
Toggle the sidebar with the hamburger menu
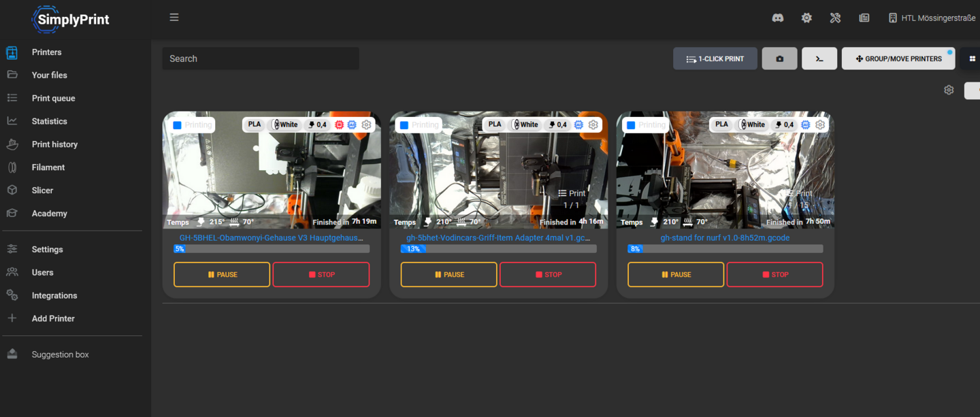tap(174, 18)
